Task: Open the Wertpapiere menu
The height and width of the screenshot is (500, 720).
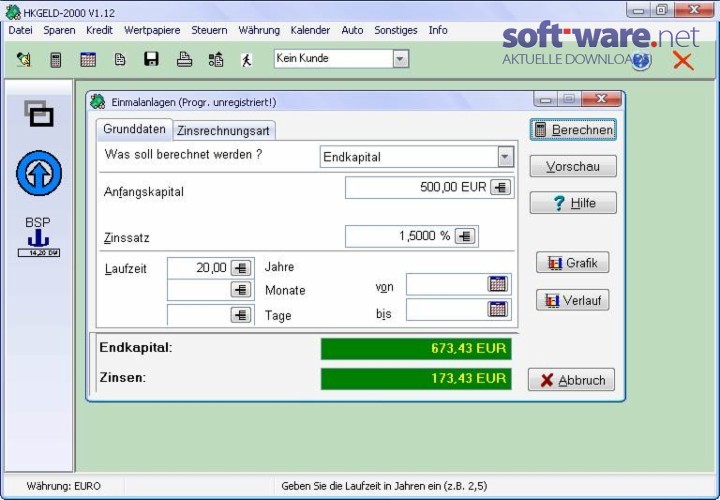Action: pyautogui.click(x=152, y=30)
